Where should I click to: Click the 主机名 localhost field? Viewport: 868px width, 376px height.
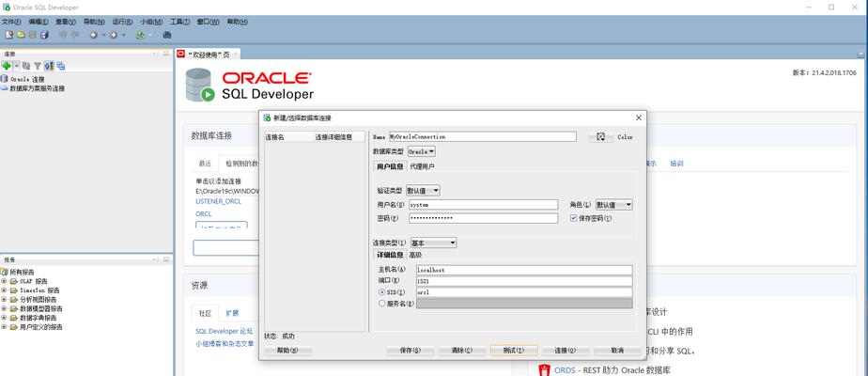523,270
